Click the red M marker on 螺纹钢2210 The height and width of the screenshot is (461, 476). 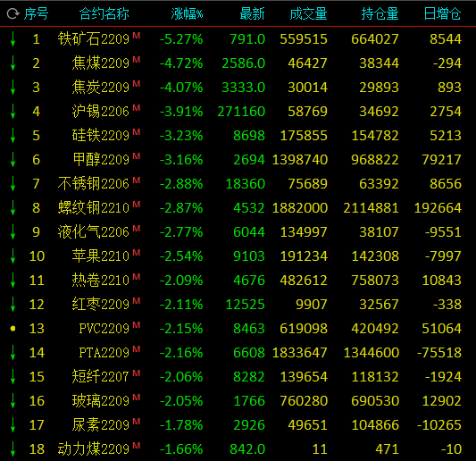(137, 204)
